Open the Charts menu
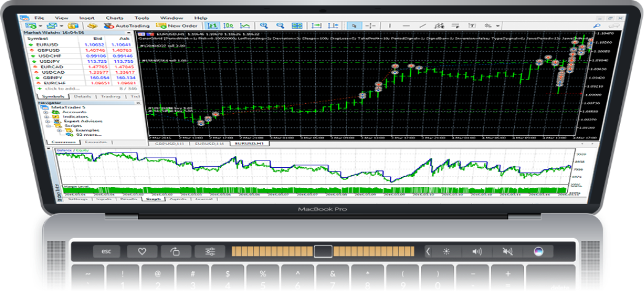The image size is (644, 297). [x=114, y=18]
